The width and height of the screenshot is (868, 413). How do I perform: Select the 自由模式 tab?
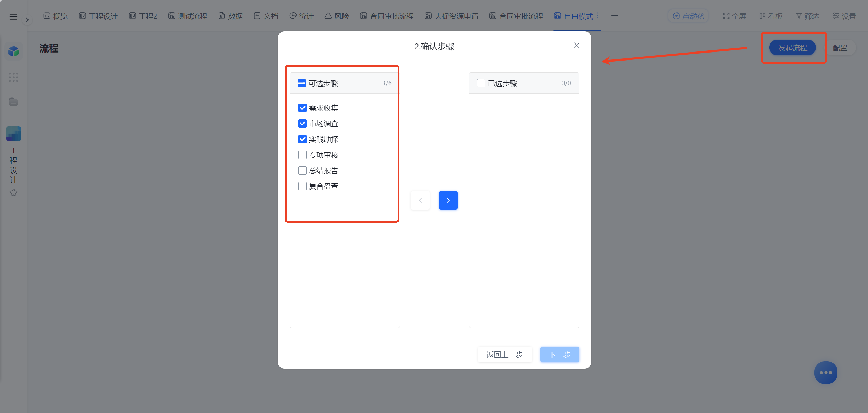pos(574,16)
